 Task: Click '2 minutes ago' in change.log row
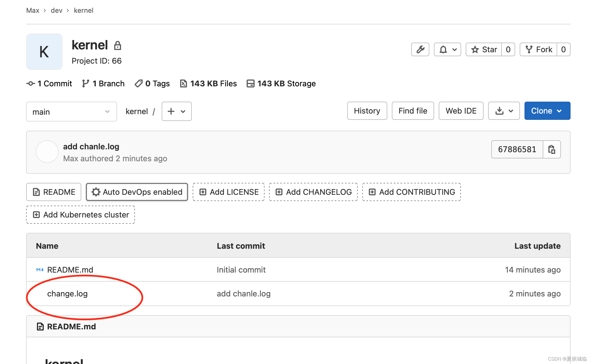tap(535, 294)
